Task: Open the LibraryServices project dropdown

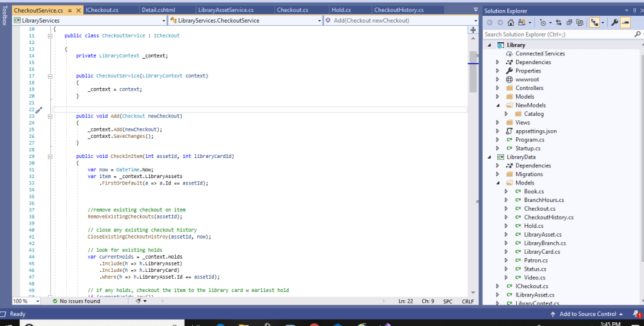Action: click(163, 21)
